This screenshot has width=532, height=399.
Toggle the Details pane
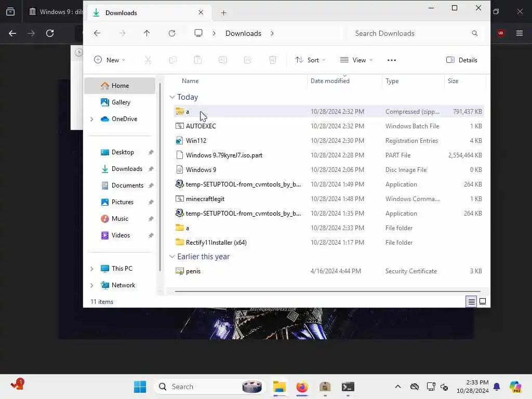tap(462, 60)
